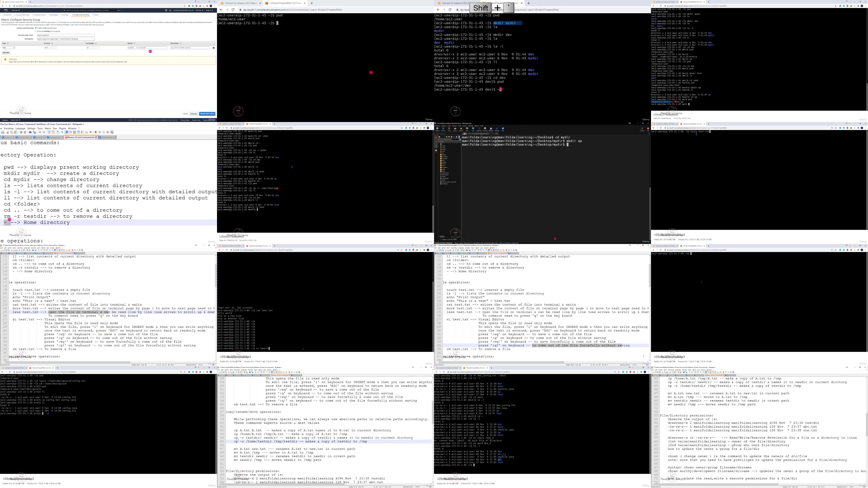Screen dimensions: 868x488
Task: Open MobaXterm Tunneling toolbar icon
Action: [x=485, y=129]
